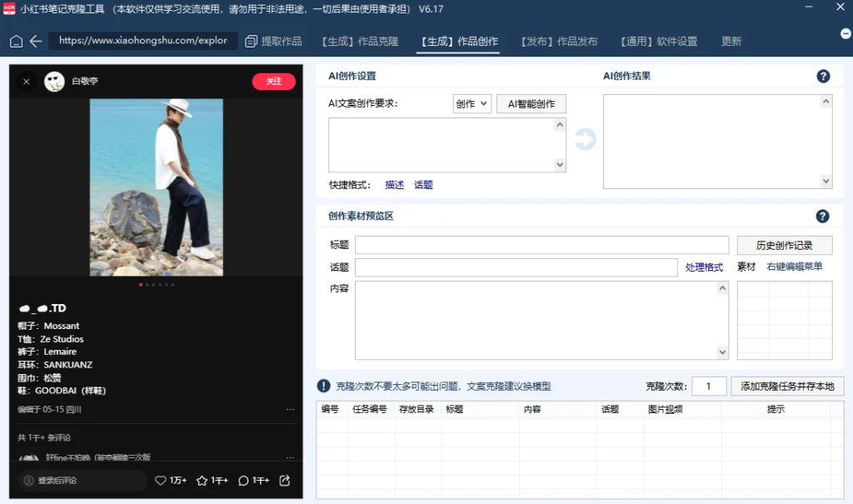The width and height of the screenshot is (853, 504).
Task: Go to the 【发布】作品发布 tab
Action: (559, 42)
